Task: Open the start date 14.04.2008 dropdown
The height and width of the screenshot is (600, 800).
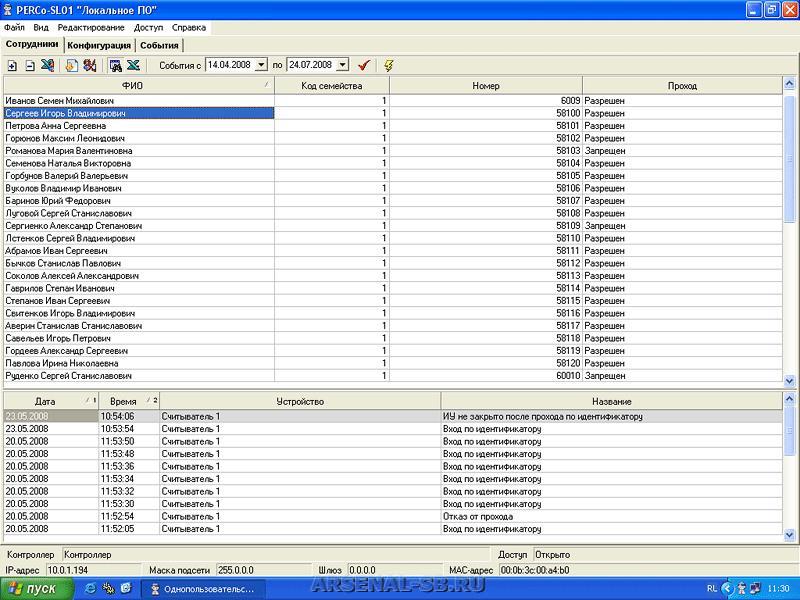Action: (x=261, y=65)
